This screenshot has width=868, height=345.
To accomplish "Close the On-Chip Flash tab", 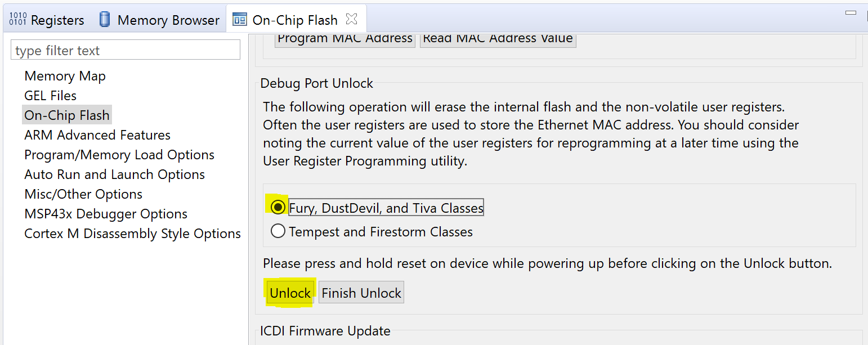I will (x=351, y=19).
